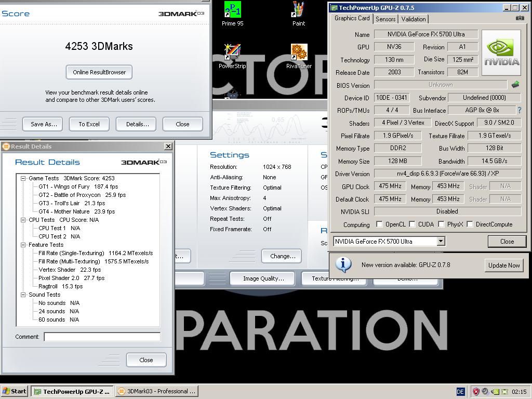The width and height of the screenshot is (532, 399).
Task: Click the red shield tray icon
Action: pyautogui.click(x=476, y=392)
